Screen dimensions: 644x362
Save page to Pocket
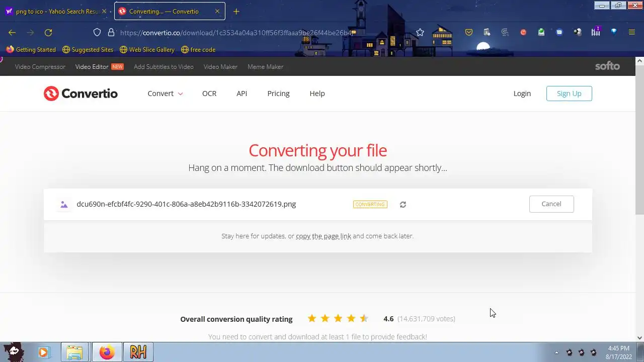point(469,32)
